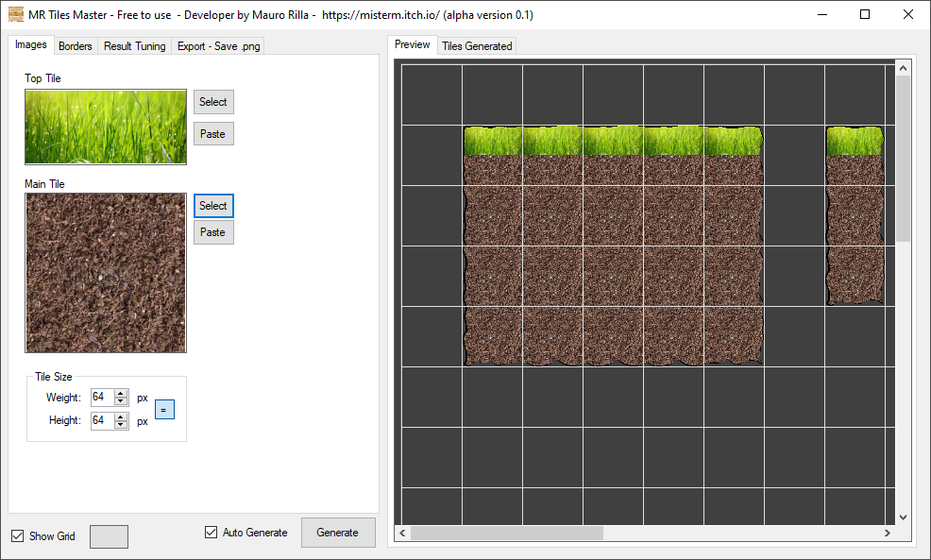The height and width of the screenshot is (560, 931).
Task: Open the Result Tuning tab
Action: pyautogui.click(x=134, y=45)
